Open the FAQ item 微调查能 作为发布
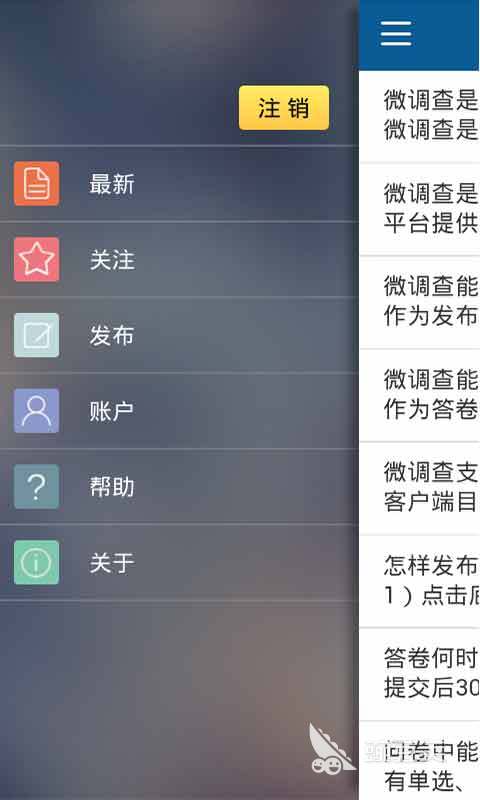 pyautogui.click(x=419, y=302)
